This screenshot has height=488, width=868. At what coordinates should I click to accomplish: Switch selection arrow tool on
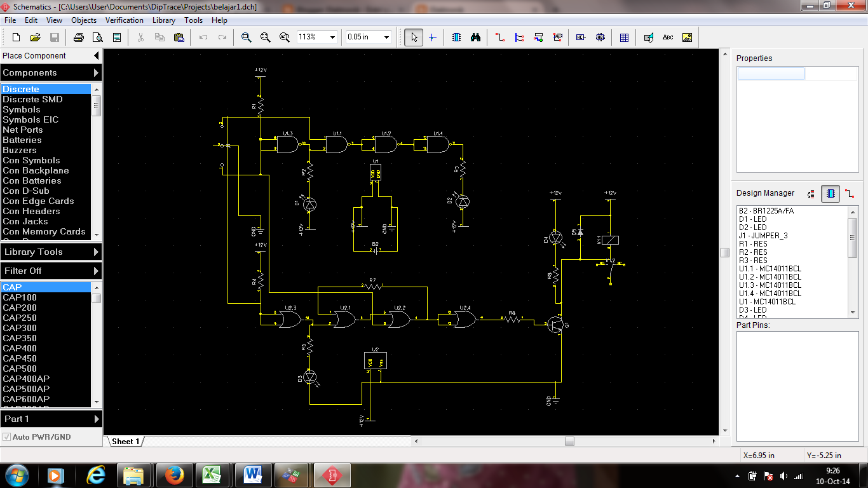pyautogui.click(x=414, y=37)
